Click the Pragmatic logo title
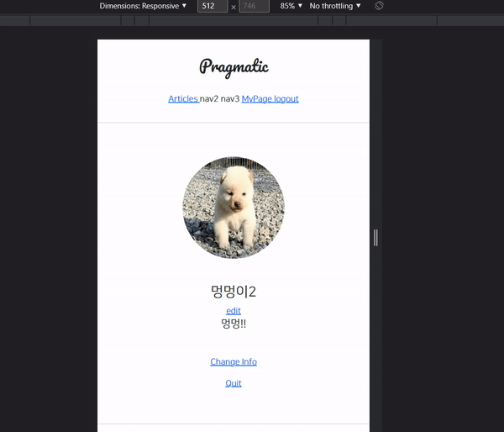 coord(234,67)
